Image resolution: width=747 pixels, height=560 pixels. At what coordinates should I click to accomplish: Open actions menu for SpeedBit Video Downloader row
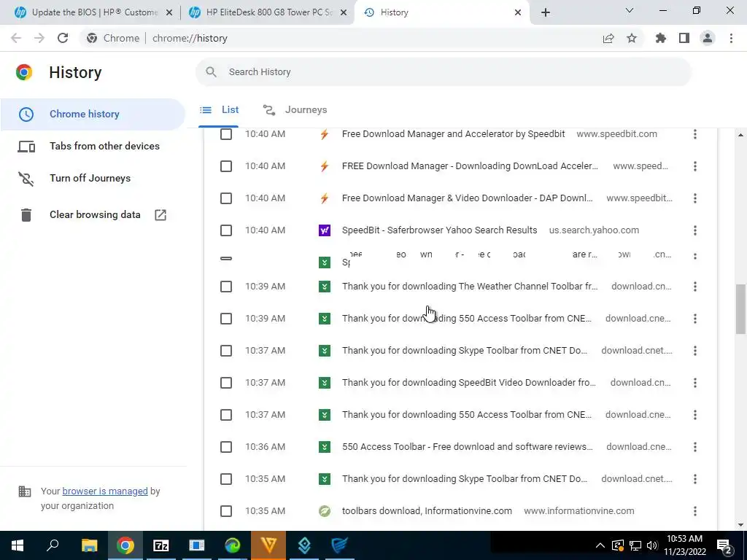695,383
